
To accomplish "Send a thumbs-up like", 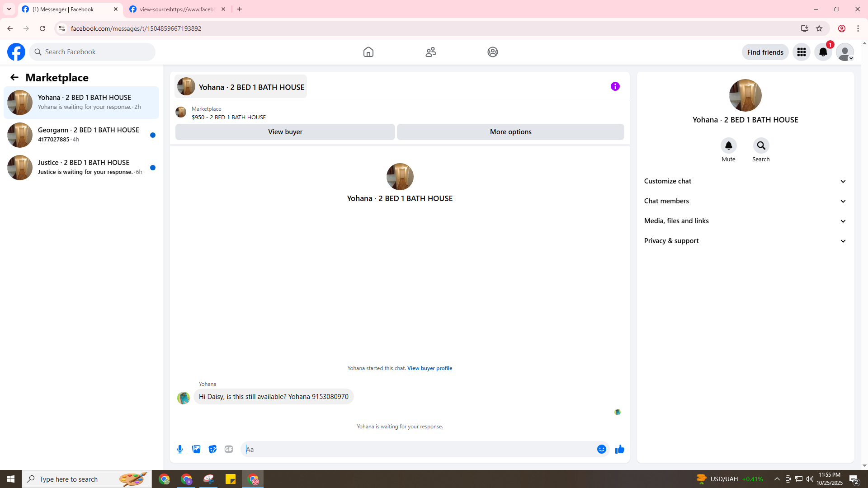I will 619,449.
